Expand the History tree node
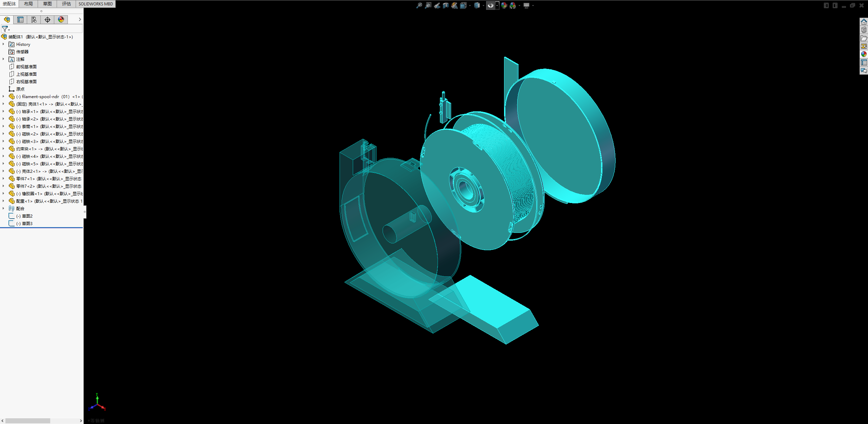This screenshot has height=424, width=868. 3,44
